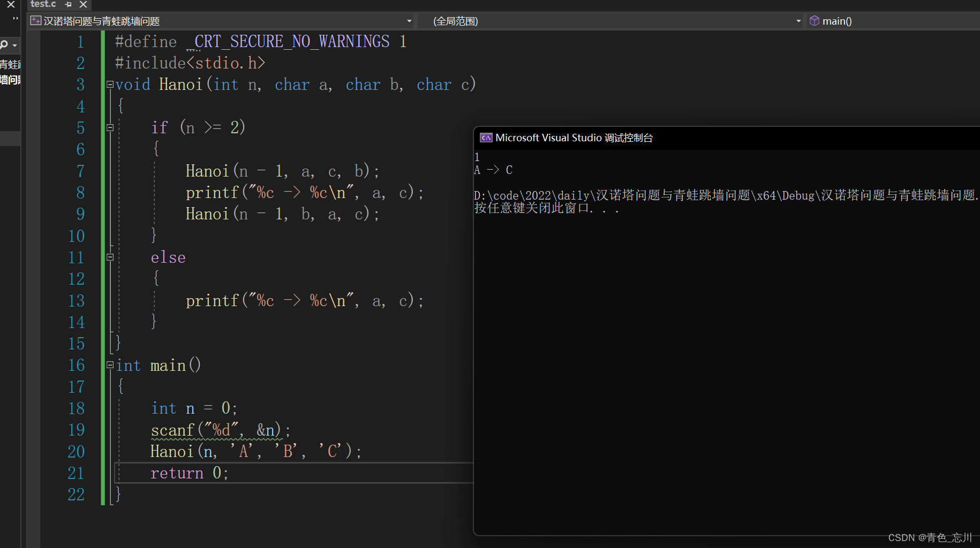Screen dimensions: 980x548
Task: Collapse the main function at line 16
Action: 110,365
